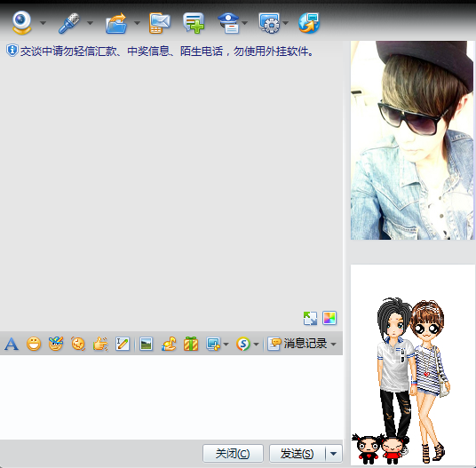Screen dimensions: 476x468
Task: Open font settings letter A icon
Action: coord(12,345)
